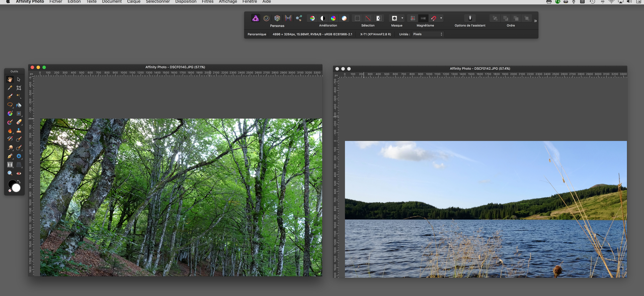Click the Select All dashed-square icon
Screen dimensions: 644x296
coord(357,18)
